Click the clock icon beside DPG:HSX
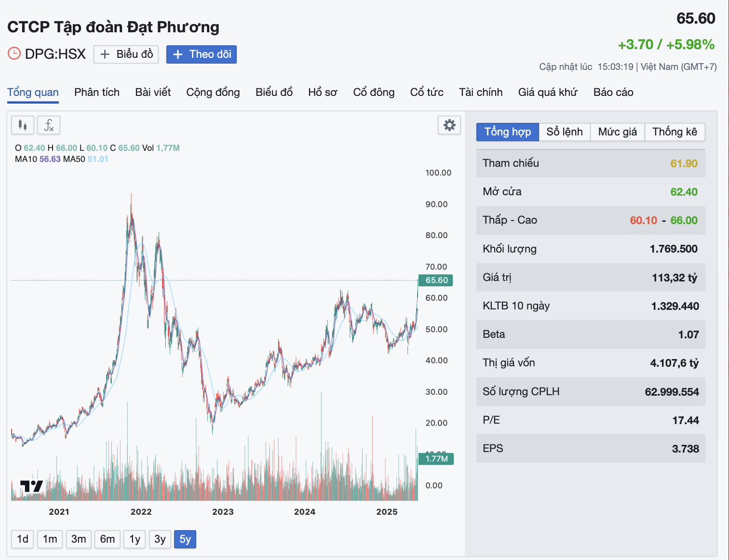This screenshot has height=560, width=729. pos(14,53)
